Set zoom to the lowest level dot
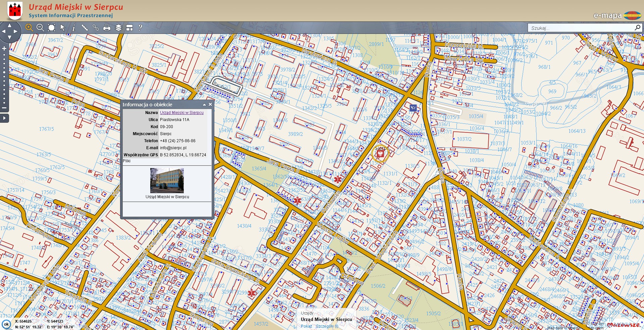Image resolution: width=644 pixels, height=330 pixels. (x=4, y=103)
